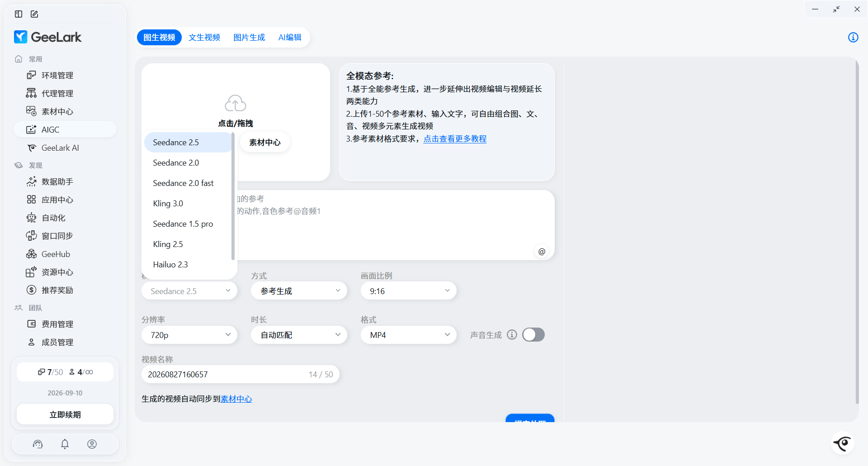This screenshot has width=868, height=466.
Task: Select Kling 2.5 in the model list
Action: (188, 244)
